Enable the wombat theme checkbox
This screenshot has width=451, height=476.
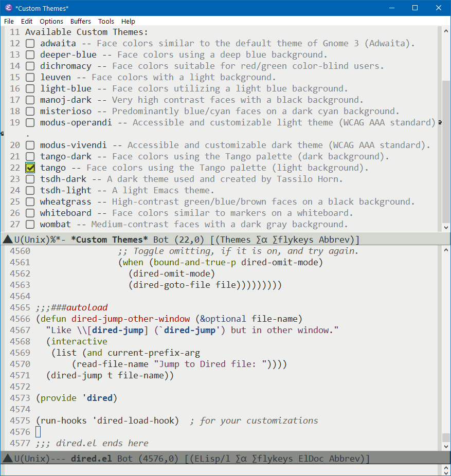click(29, 224)
